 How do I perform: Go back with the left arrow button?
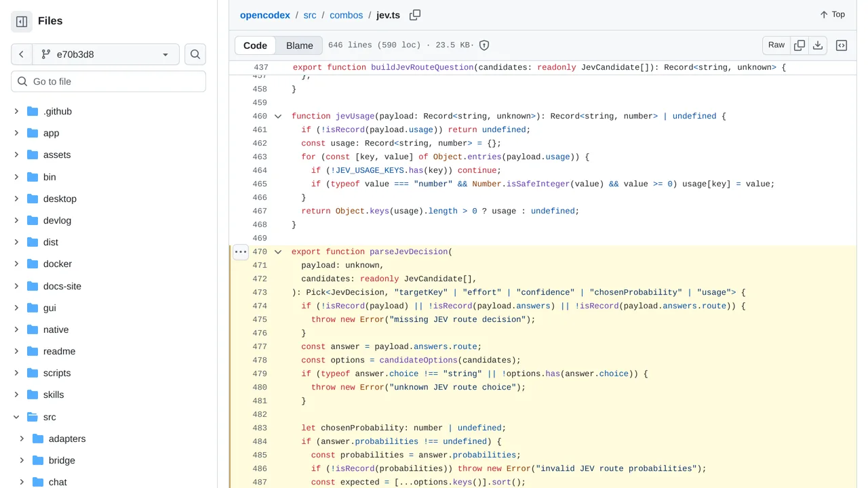pyautogui.click(x=22, y=54)
